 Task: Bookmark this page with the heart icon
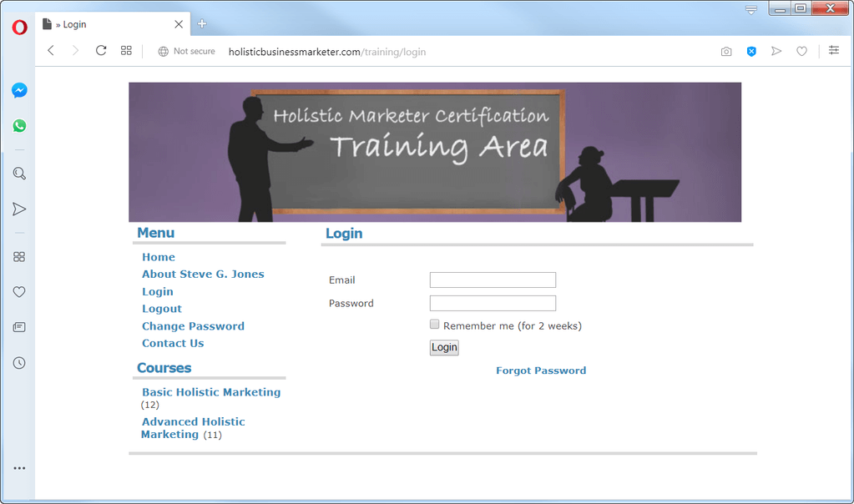click(801, 51)
